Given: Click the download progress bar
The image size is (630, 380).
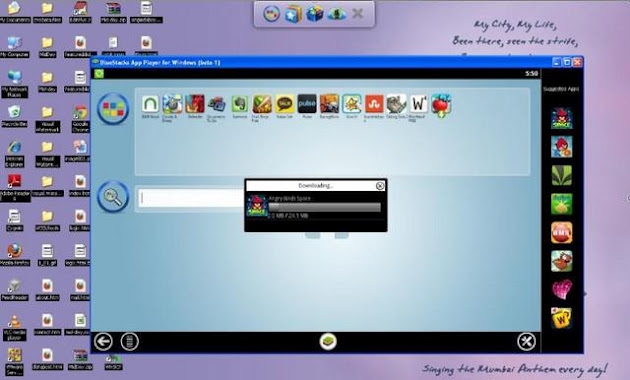Looking at the screenshot, I should [324, 207].
